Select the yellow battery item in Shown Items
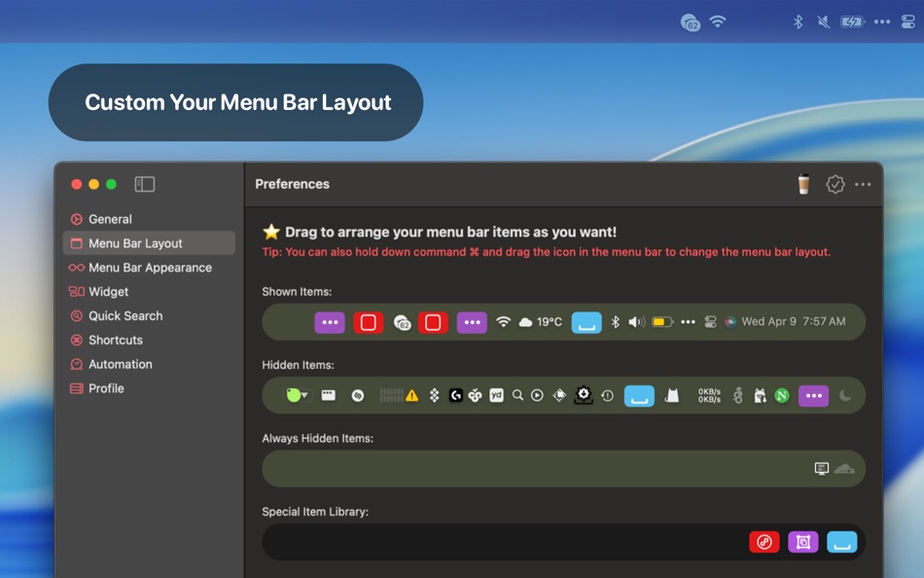 pyautogui.click(x=662, y=322)
